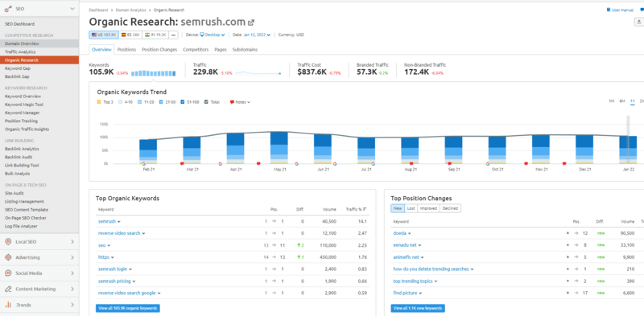This screenshot has height=316, width=644.
Task: Click the Social Media chat icon
Action: point(8,273)
